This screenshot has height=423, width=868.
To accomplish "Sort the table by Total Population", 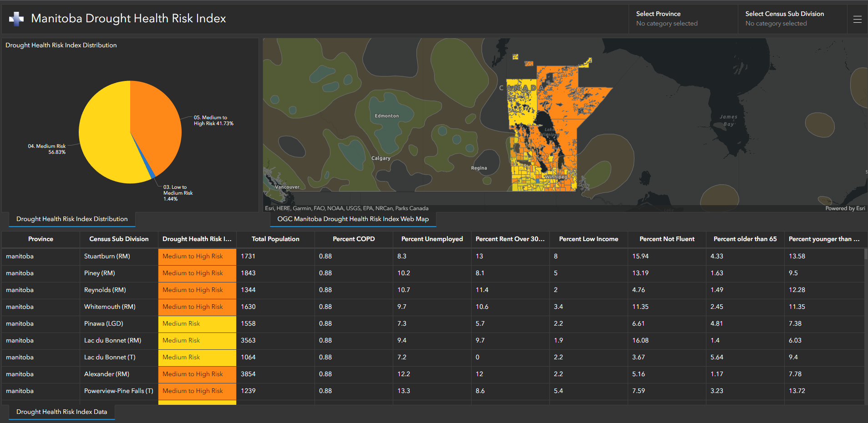I will click(x=275, y=239).
